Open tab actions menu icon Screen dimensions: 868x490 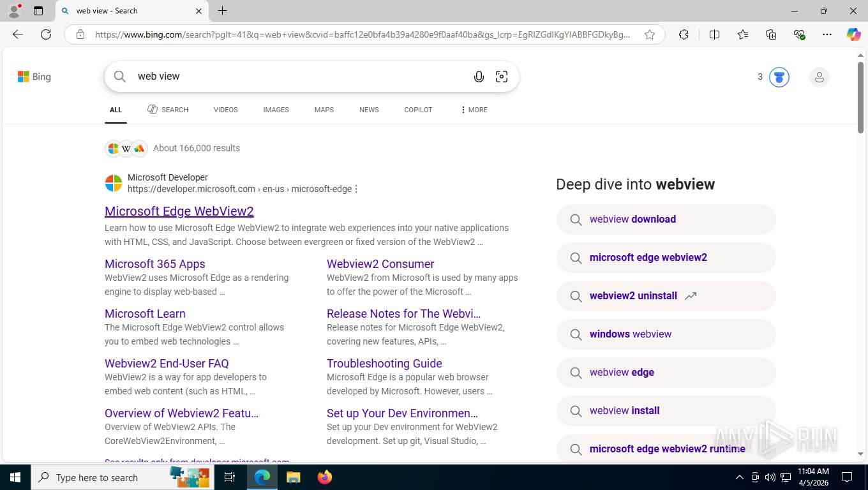pyautogui.click(x=38, y=11)
